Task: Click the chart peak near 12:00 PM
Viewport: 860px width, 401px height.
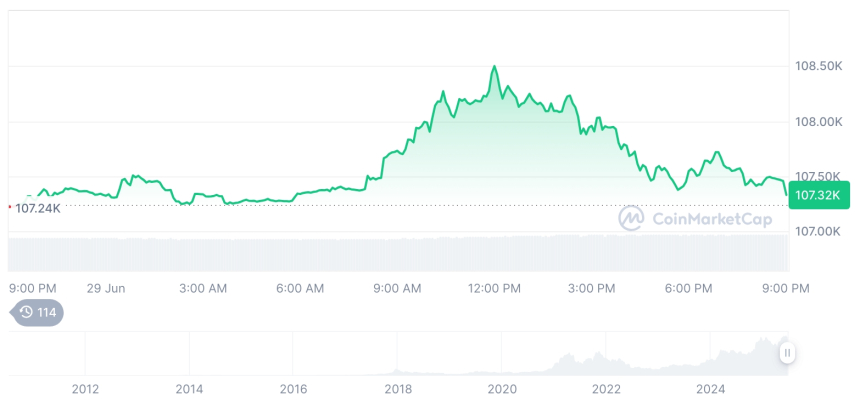Action: [494, 67]
